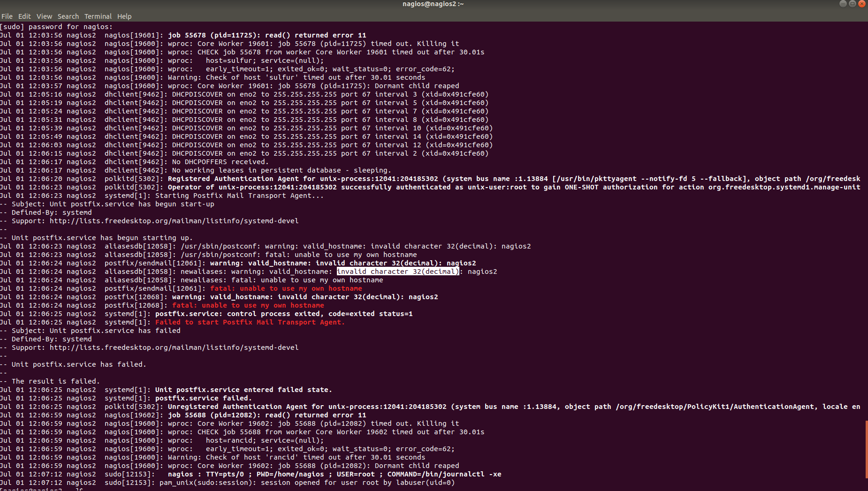Click the systemd-devel URL below 'begun start-up'

click(174, 221)
